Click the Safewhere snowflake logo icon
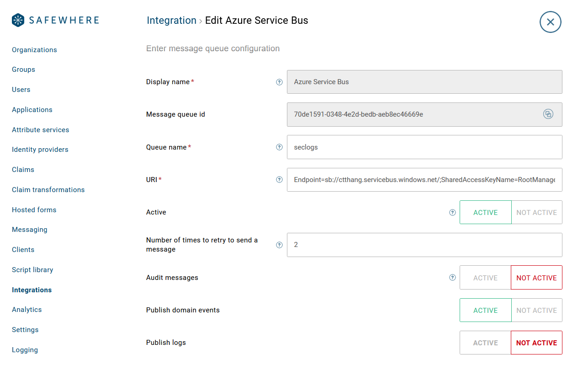The image size is (588, 365). coord(18,20)
